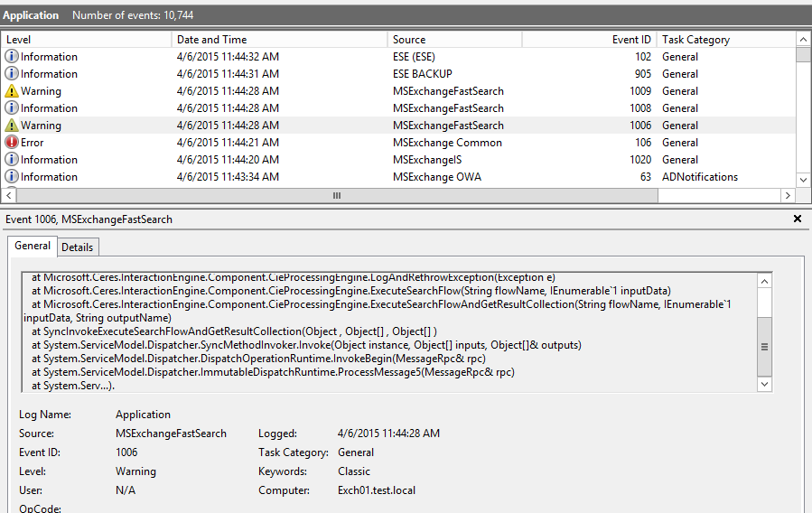Image resolution: width=812 pixels, height=513 pixels.
Task: Click the information icon for event 1008
Action: [12, 108]
